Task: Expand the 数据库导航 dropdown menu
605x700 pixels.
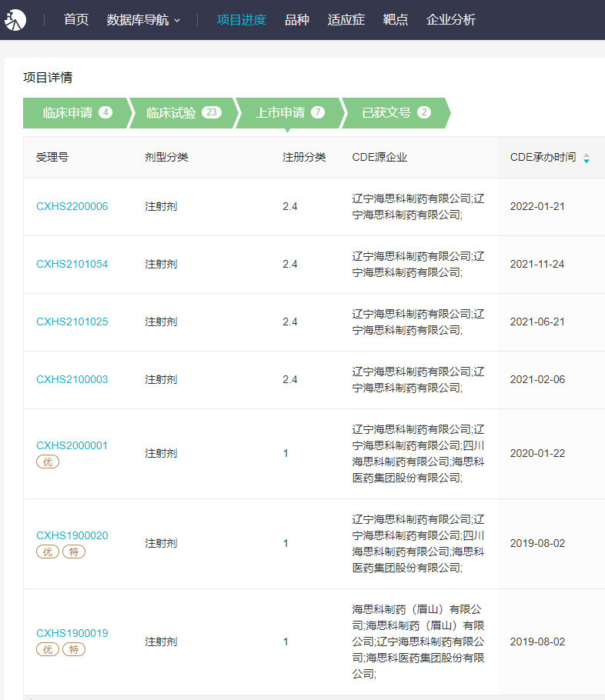Action: tap(143, 20)
